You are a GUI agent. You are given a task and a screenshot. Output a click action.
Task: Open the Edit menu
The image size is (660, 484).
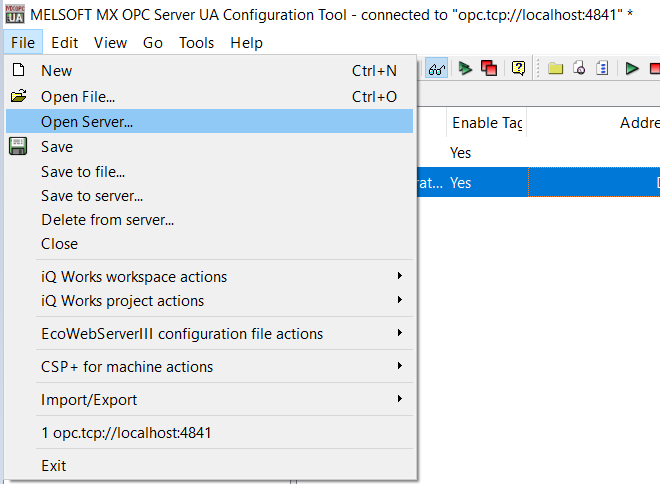(x=64, y=43)
